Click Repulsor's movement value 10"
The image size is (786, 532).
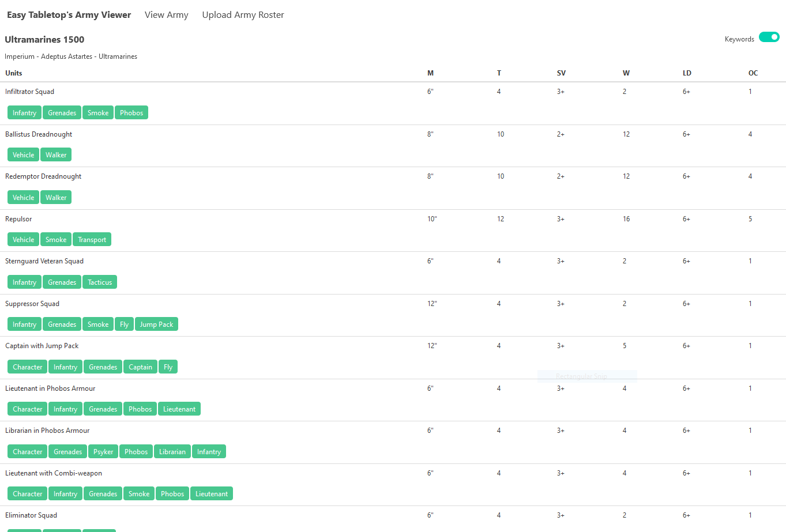[432, 219]
